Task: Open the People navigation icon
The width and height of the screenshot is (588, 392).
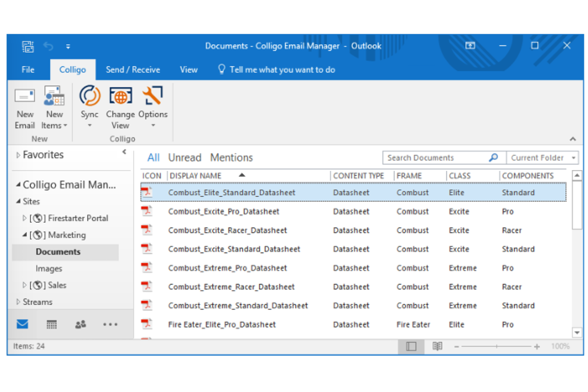Action: [81, 324]
